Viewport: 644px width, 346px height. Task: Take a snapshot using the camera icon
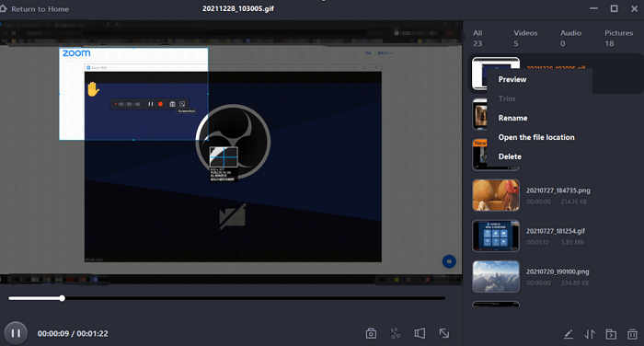coord(371,333)
